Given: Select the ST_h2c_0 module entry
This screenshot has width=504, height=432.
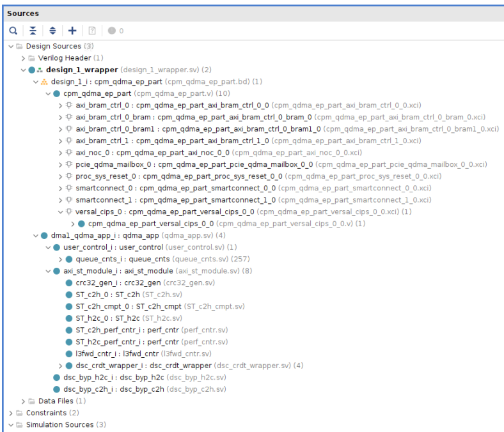Looking at the screenshot, I should tap(129, 318).
